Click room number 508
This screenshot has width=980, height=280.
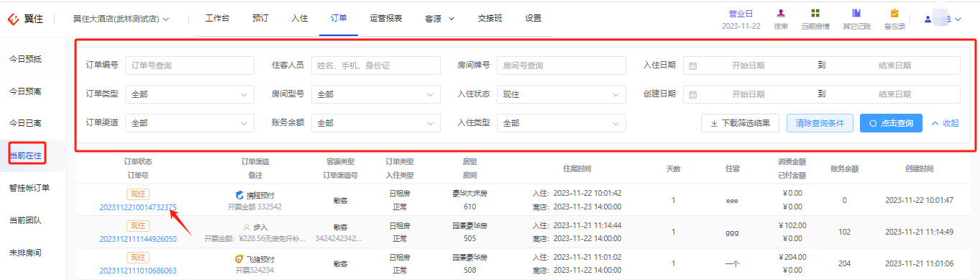tap(470, 271)
